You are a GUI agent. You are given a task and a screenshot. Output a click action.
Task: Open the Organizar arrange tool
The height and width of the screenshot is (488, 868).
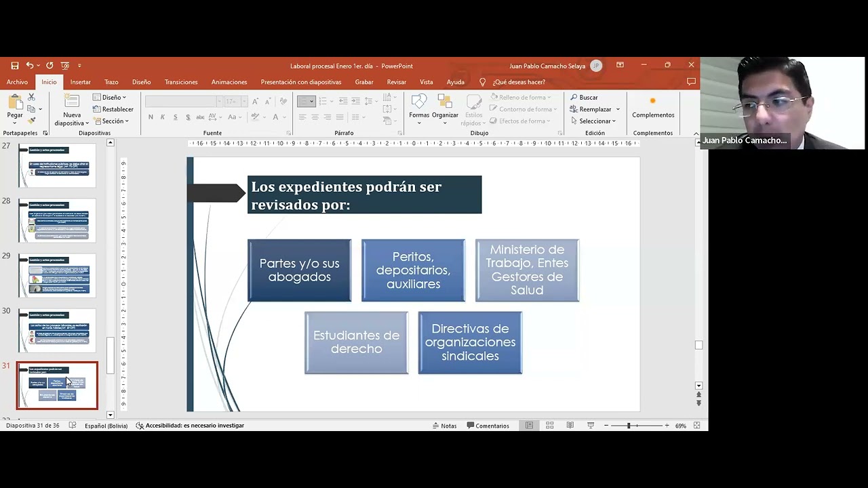tap(445, 109)
